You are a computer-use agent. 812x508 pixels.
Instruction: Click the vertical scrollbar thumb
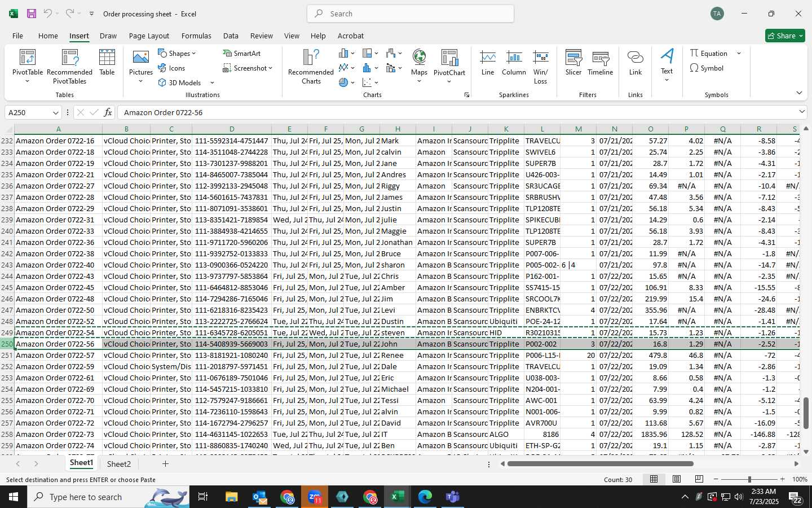[806, 413]
